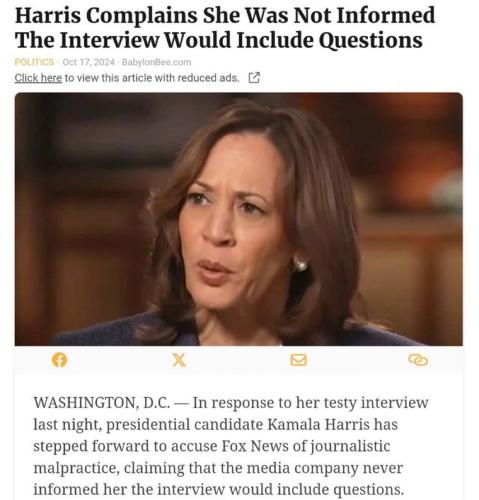Click the word "Questions" in the headline
The width and height of the screenshot is (479, 500).
(x=370, y=41)
